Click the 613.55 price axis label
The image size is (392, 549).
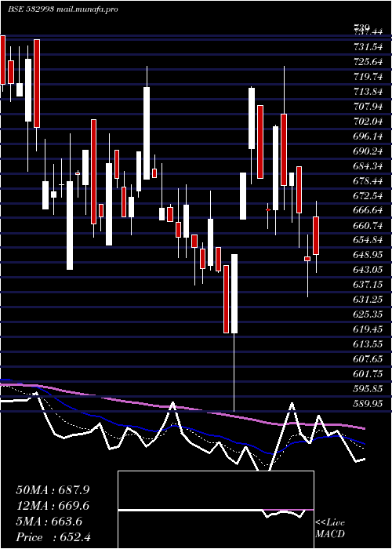click(368, 344)
